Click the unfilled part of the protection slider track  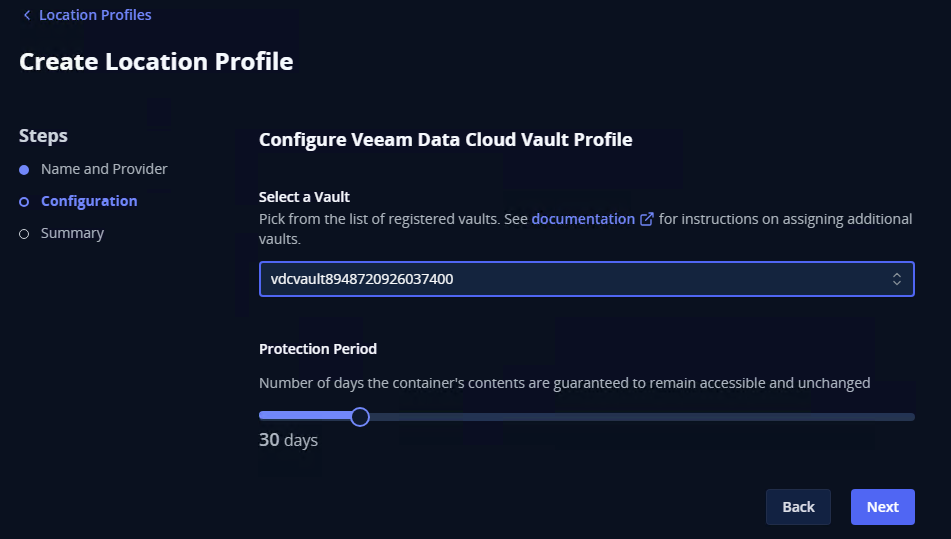pos(640,416)
